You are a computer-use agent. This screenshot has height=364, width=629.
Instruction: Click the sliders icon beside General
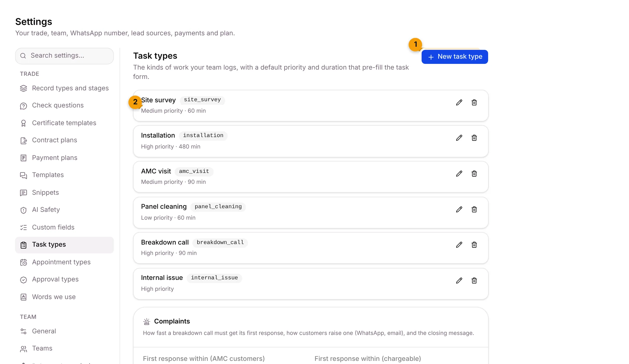click(x=23, y=332)
